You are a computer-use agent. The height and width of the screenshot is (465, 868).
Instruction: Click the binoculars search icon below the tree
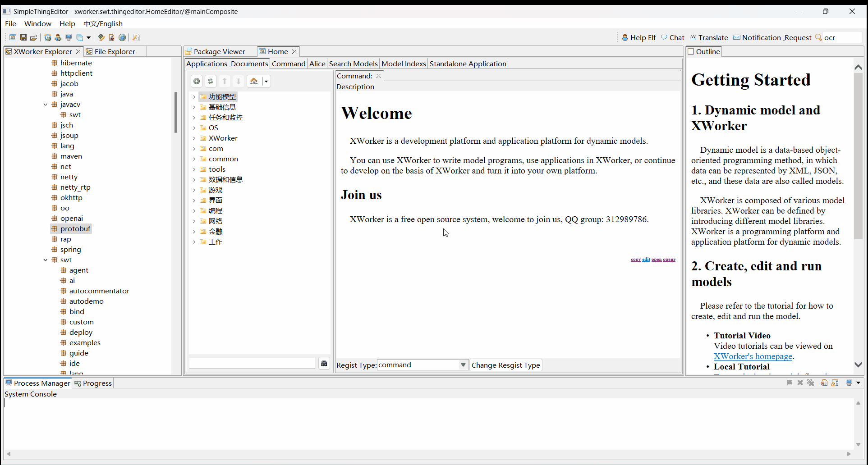point(324,363)
